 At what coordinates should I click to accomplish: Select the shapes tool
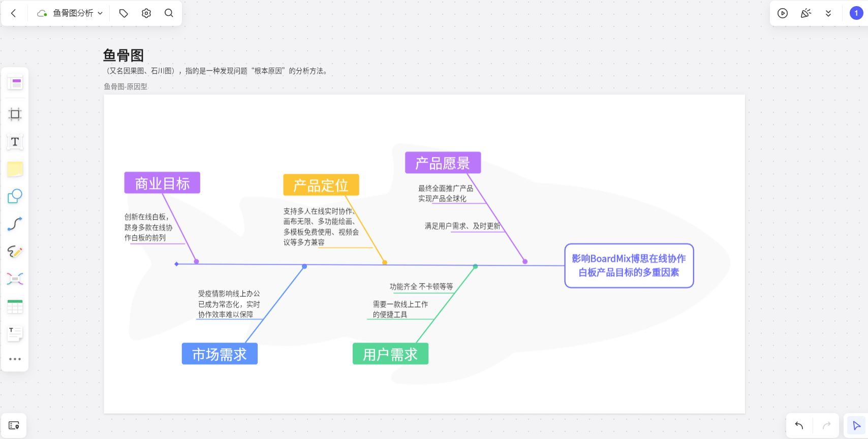coord(15,197)
